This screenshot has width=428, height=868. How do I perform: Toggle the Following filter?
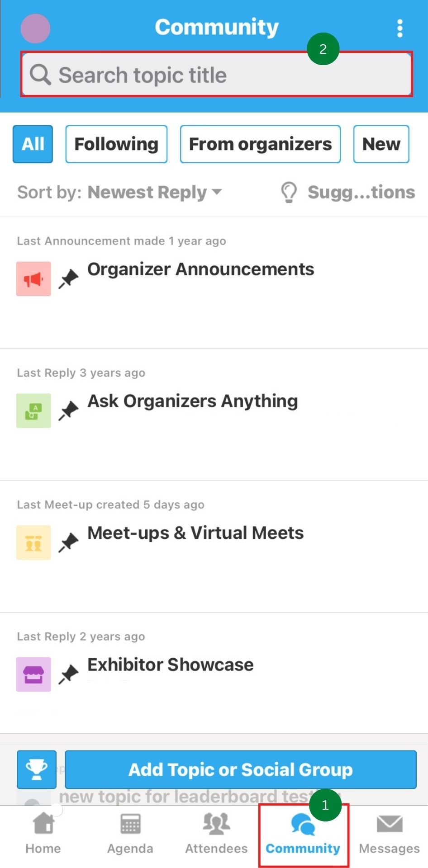point(116,144)
